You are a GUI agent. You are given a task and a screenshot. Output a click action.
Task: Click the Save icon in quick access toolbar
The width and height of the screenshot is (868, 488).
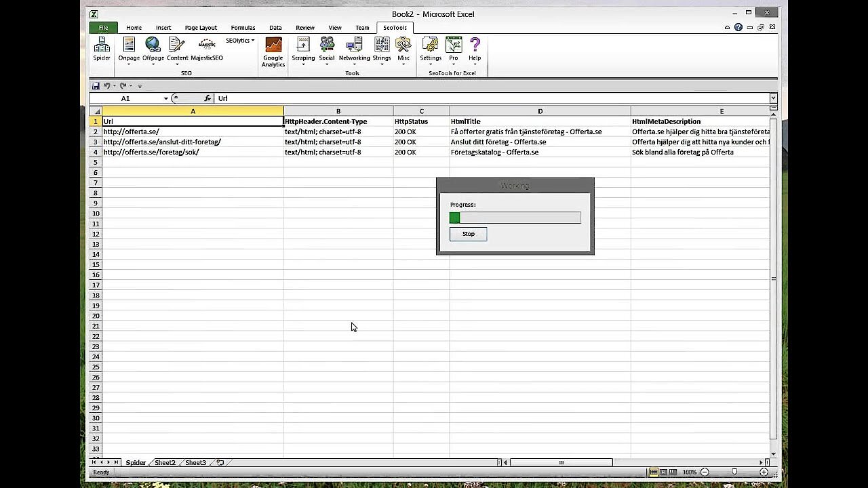click(x=96, y=86)
